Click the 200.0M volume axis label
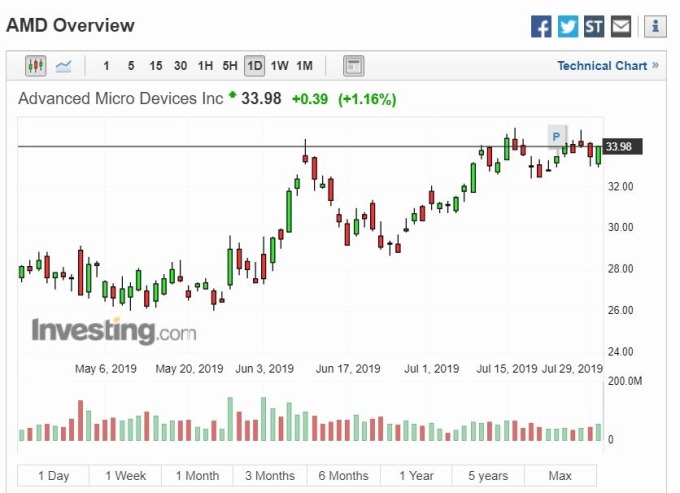This screenshot has width=680, height=493. click(624, 381)
